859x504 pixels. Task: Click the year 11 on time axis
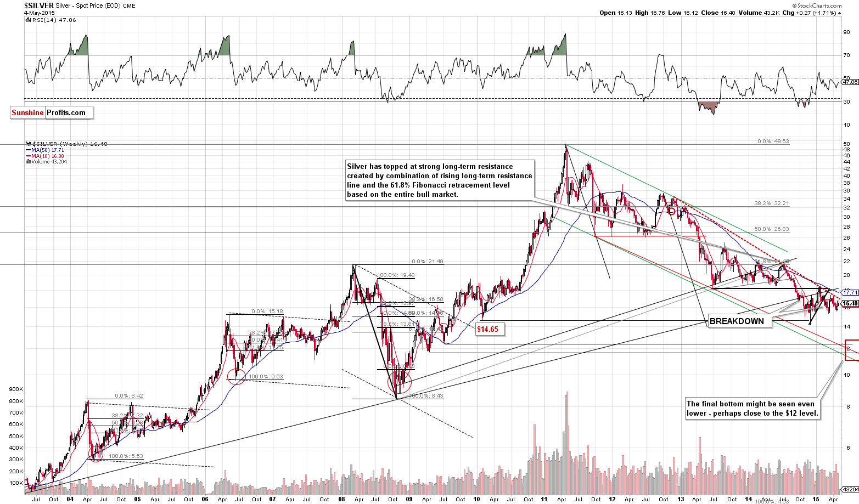tap(544, 500)
